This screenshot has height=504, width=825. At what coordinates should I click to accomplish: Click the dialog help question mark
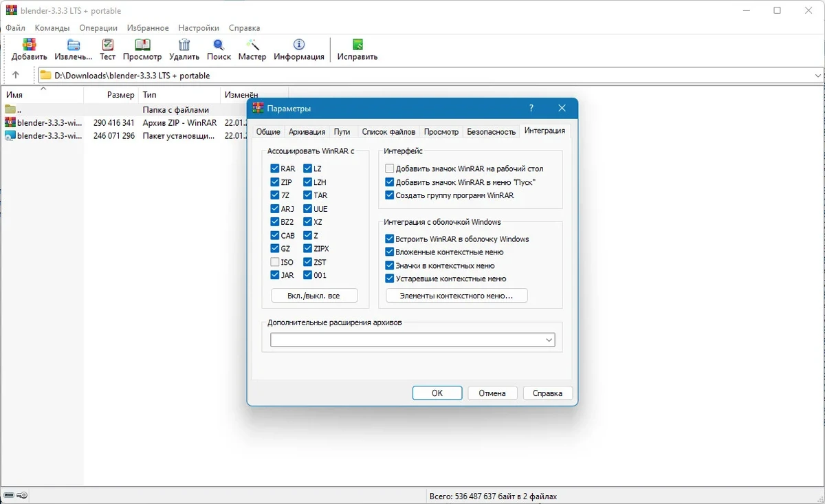[531, 108]
